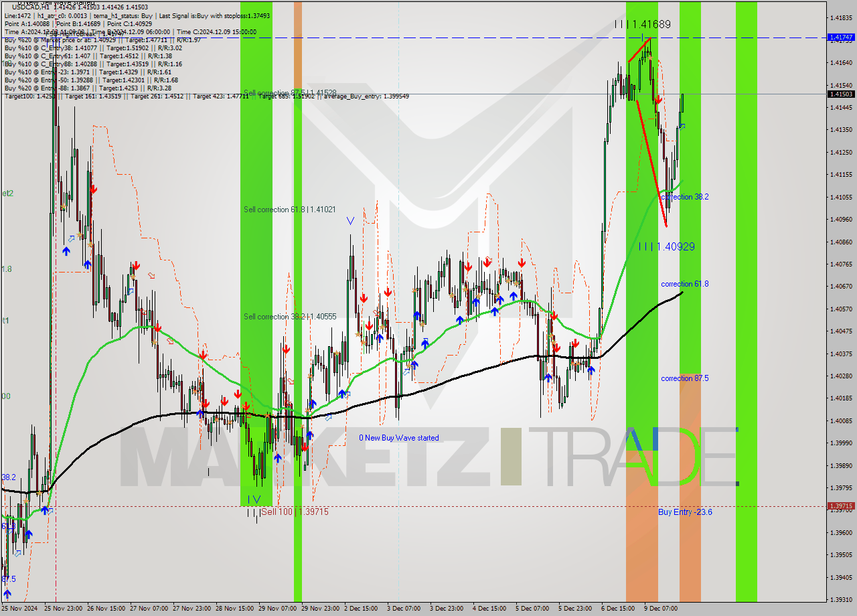Select the blue 'correction 38.2' label
Viewport: 857px width, 616px height.
[685, 197]
